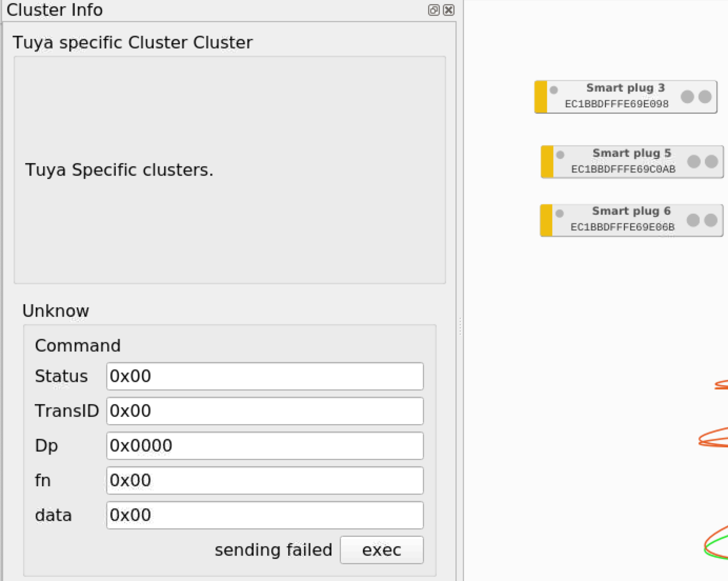Screen dimensions: 728x581
Task: Float the Cluster Info panel
Action: 433,10
